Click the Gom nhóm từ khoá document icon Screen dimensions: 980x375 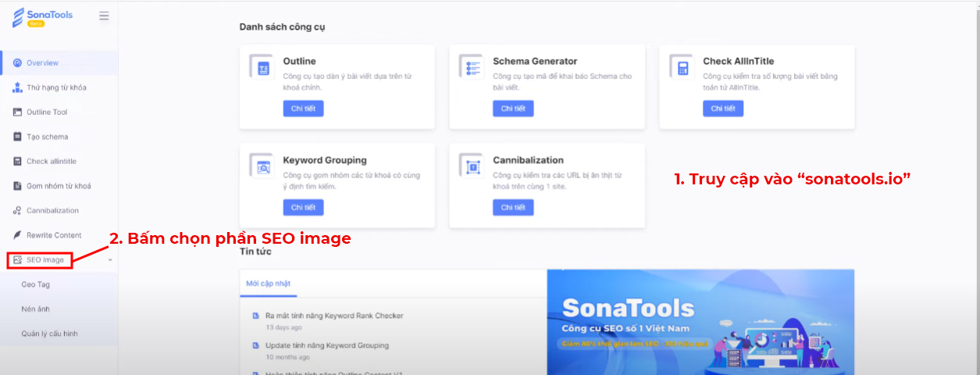(x=17, y=186)
